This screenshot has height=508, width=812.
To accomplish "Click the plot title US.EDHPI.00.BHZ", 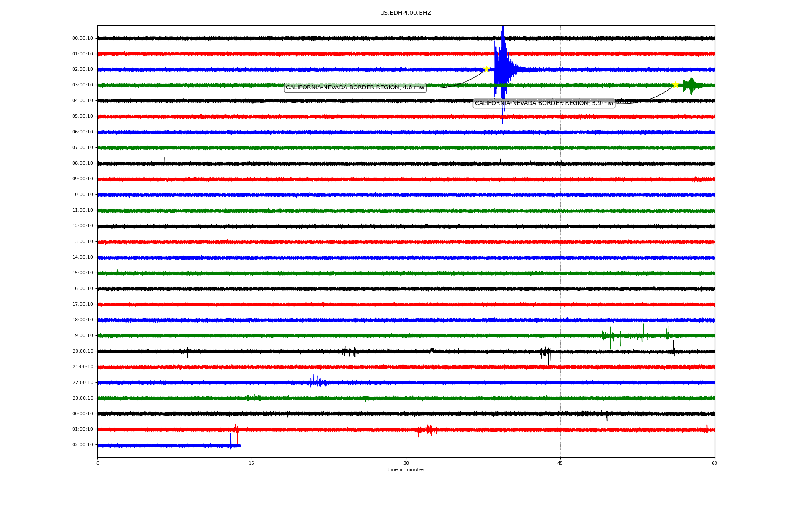I will (406, 13).
